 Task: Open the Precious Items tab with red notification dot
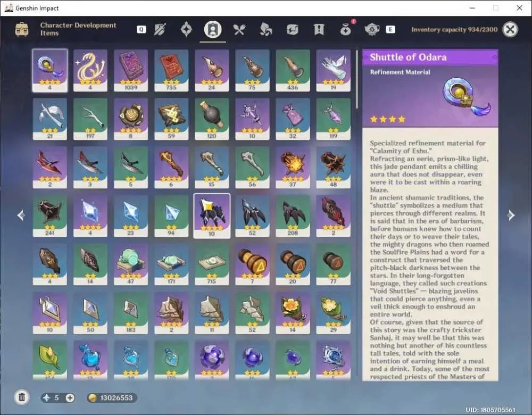tap(346, 29)
